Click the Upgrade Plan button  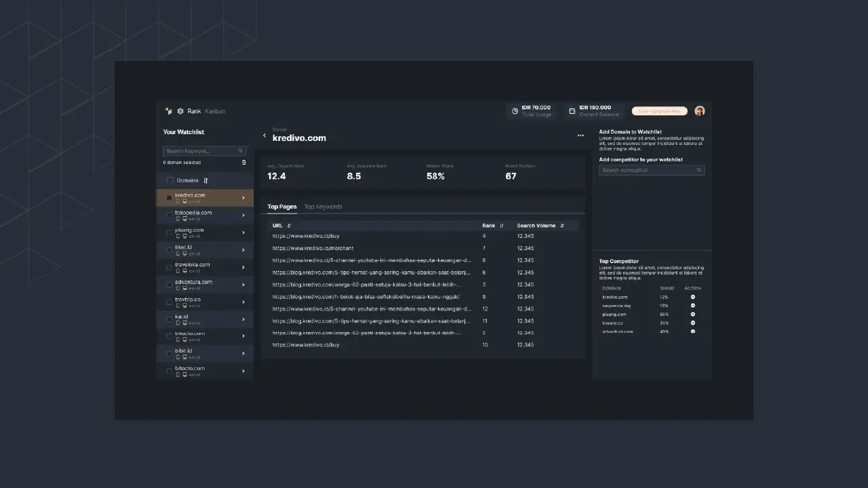659,111
